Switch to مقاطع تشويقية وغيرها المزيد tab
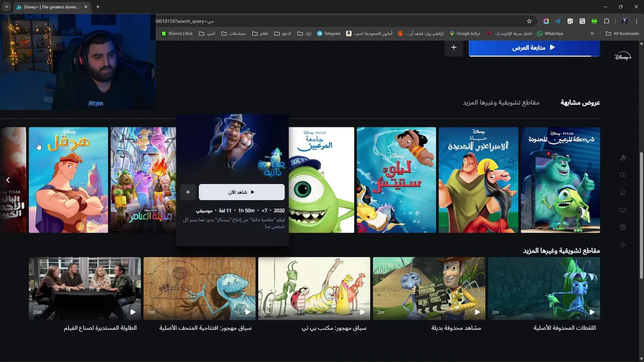This screenshot has height=362, width=644. 501,103
